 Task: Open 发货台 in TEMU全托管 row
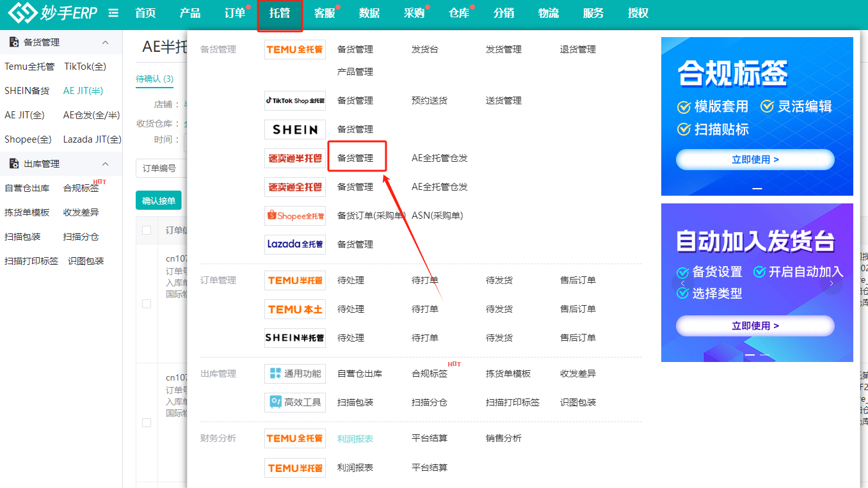click(425, 49)
